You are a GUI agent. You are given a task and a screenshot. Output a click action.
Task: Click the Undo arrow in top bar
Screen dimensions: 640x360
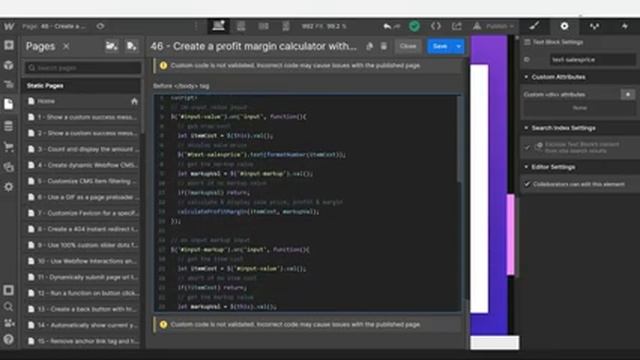pyautogui.click(x=387, y=27)
